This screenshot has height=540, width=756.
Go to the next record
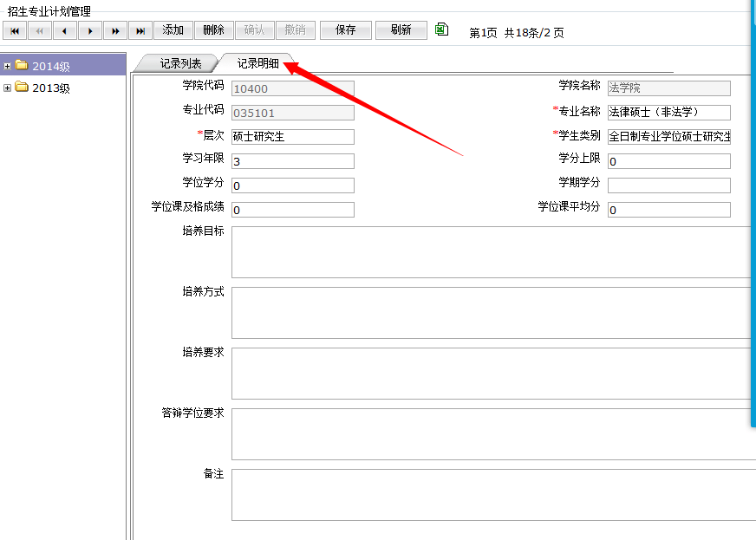90,30
